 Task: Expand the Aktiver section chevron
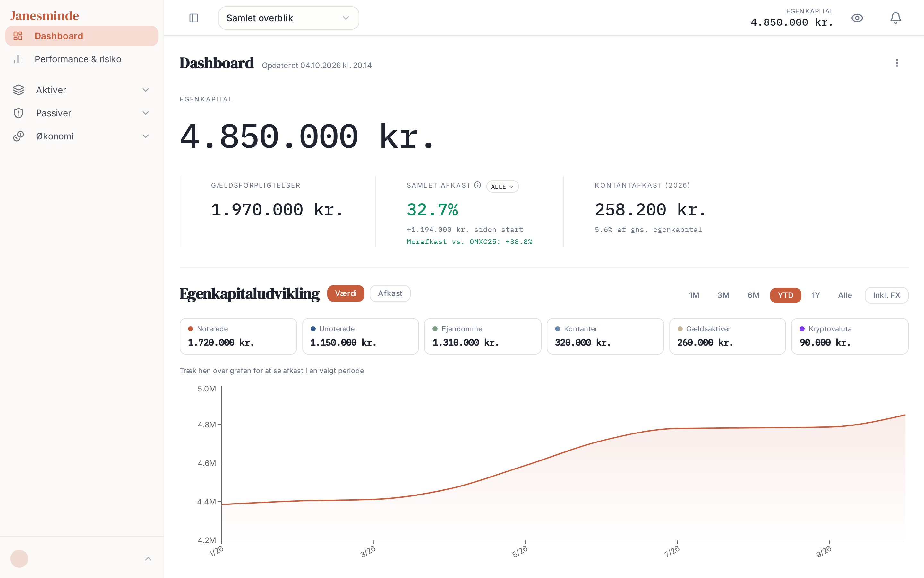point(145,90)
